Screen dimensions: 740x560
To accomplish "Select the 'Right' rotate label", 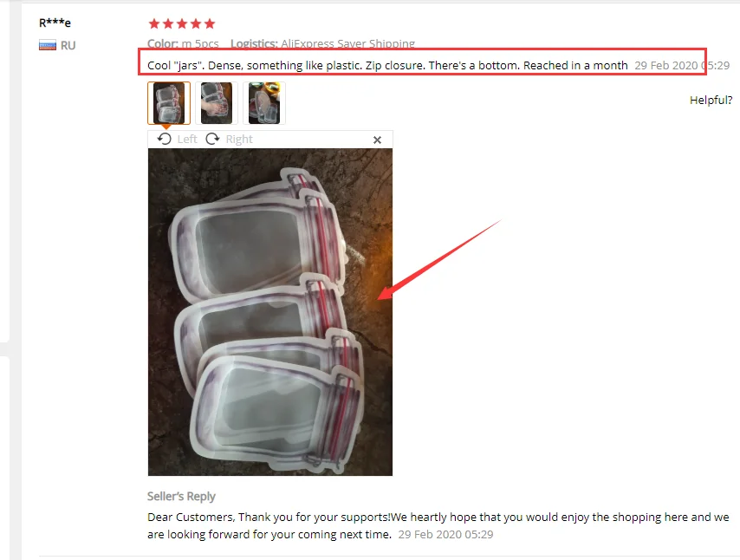I will (239, 140).
